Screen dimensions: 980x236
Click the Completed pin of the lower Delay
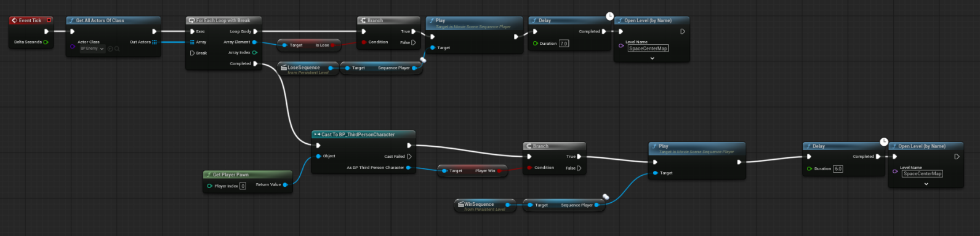pos(878,157)
